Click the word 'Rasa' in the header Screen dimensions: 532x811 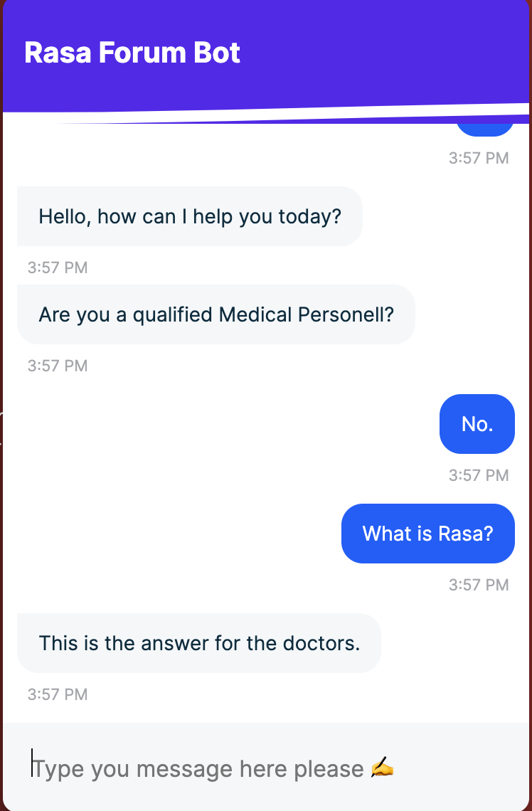coord(58,53)
